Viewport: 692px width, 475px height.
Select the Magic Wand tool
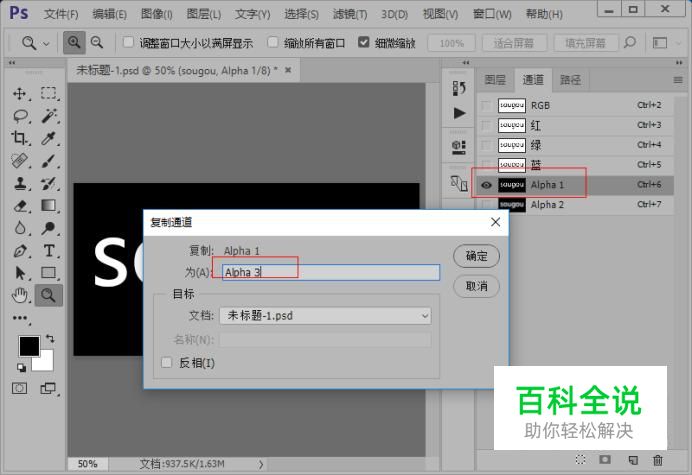[x=49, y=116]
